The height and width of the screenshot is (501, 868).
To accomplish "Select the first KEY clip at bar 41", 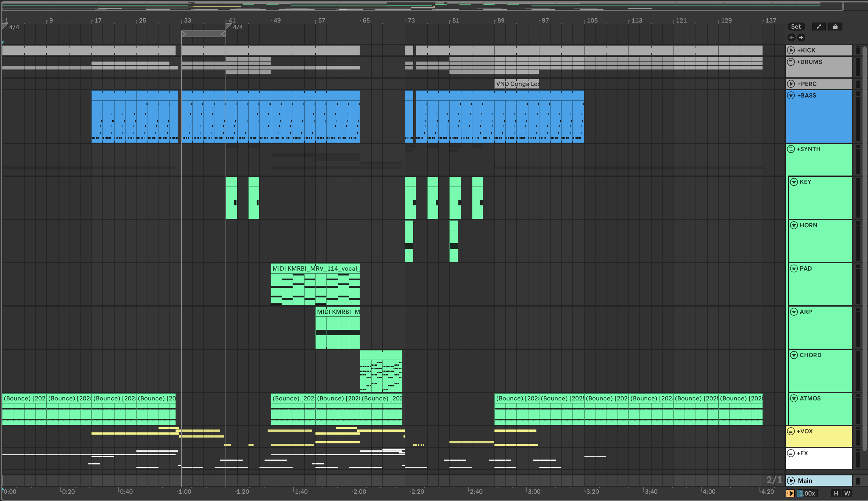I will click(x=232, y=198).
